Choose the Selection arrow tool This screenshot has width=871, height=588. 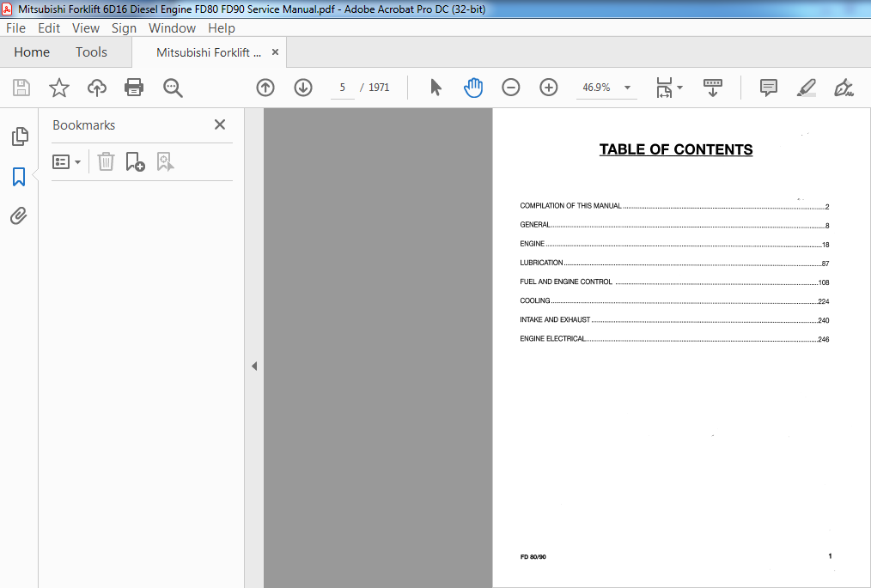click(435, 88)
